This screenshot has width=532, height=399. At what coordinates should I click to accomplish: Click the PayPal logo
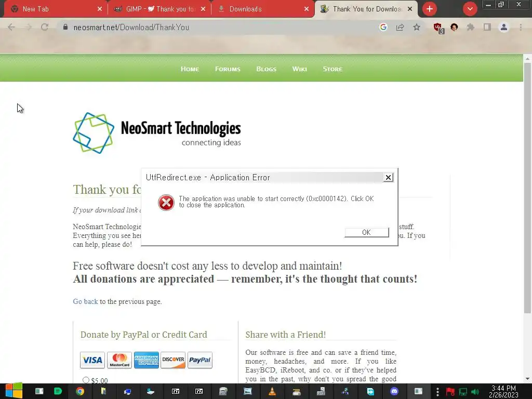tap(200, 360)
